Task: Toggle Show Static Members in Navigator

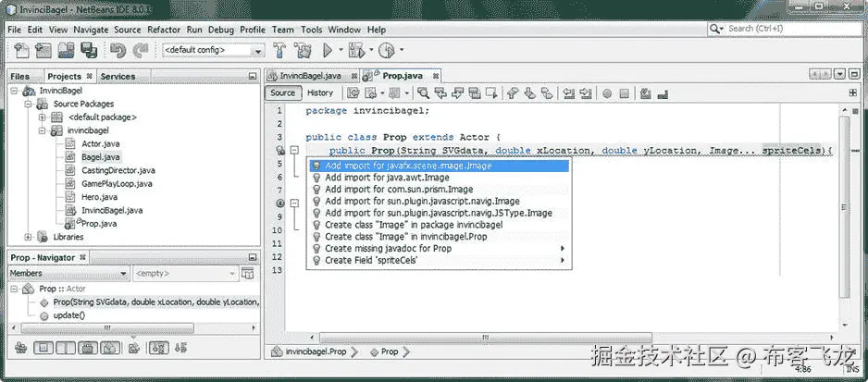Action: [66, 348]
